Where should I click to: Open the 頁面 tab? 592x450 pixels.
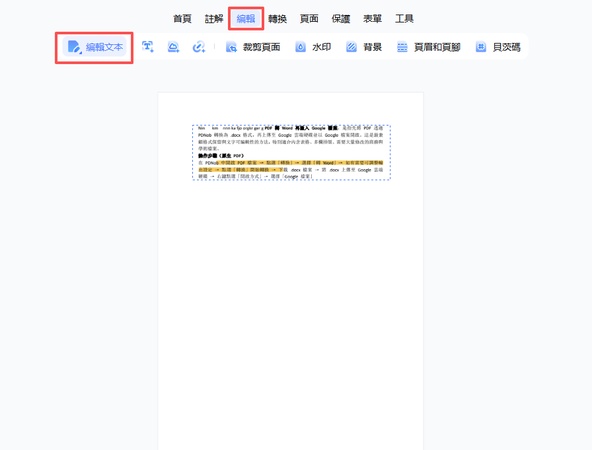point(309,18)
